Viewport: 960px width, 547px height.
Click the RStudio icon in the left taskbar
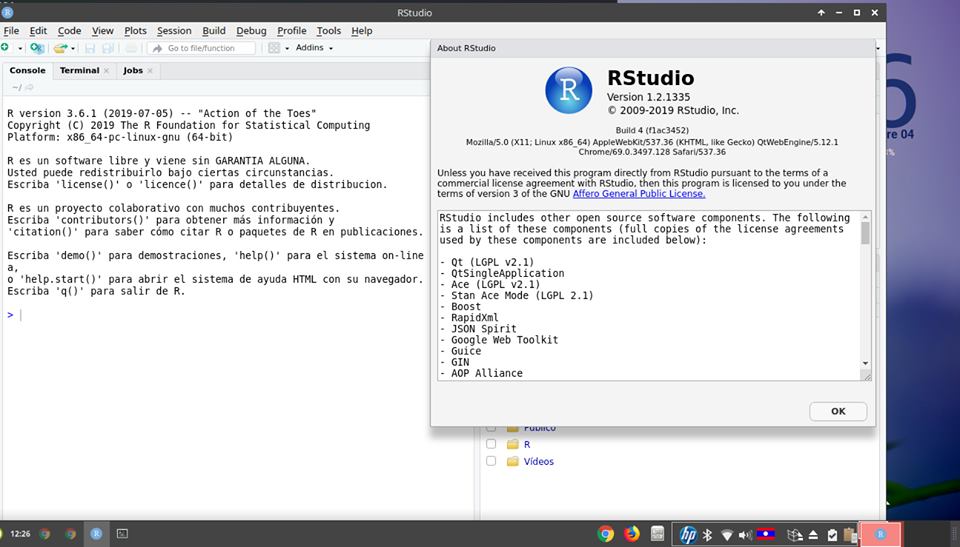(96, 534)
